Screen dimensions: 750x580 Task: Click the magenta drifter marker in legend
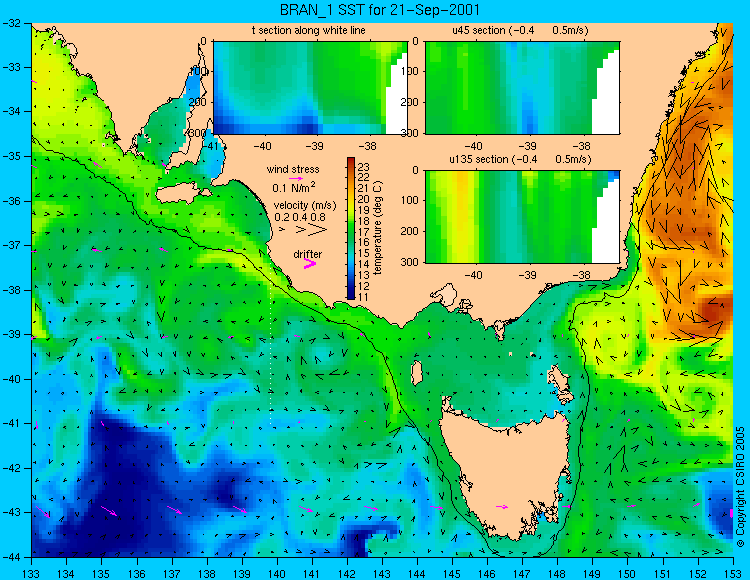[310, 263]
